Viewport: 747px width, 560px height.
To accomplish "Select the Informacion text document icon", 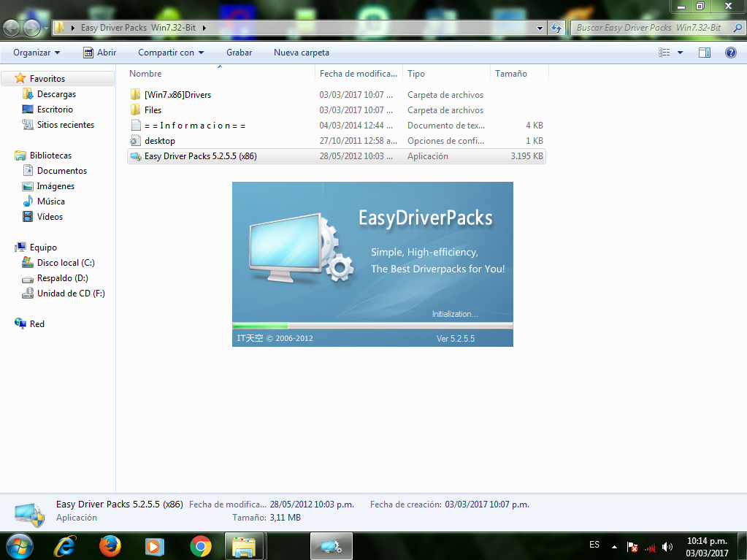I will point(136,126).
